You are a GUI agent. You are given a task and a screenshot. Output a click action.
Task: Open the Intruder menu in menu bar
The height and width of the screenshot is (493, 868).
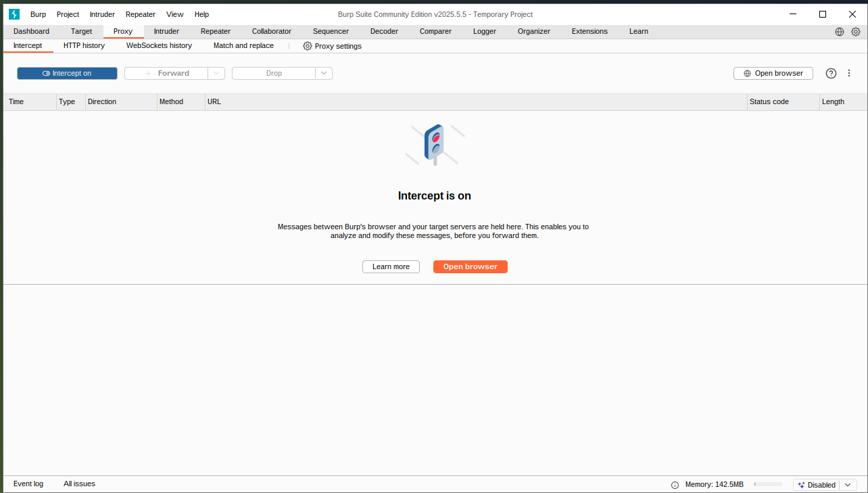click(102, 14)
